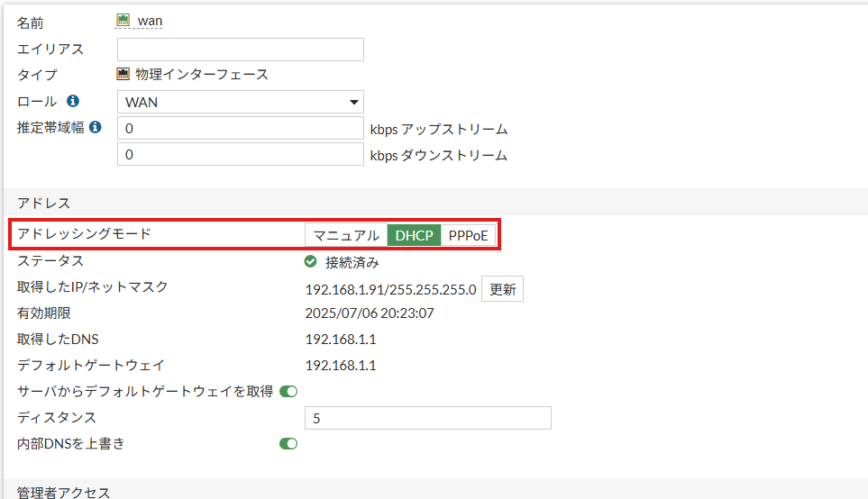Click the wan interface icon beside the name

pos(123,21)
